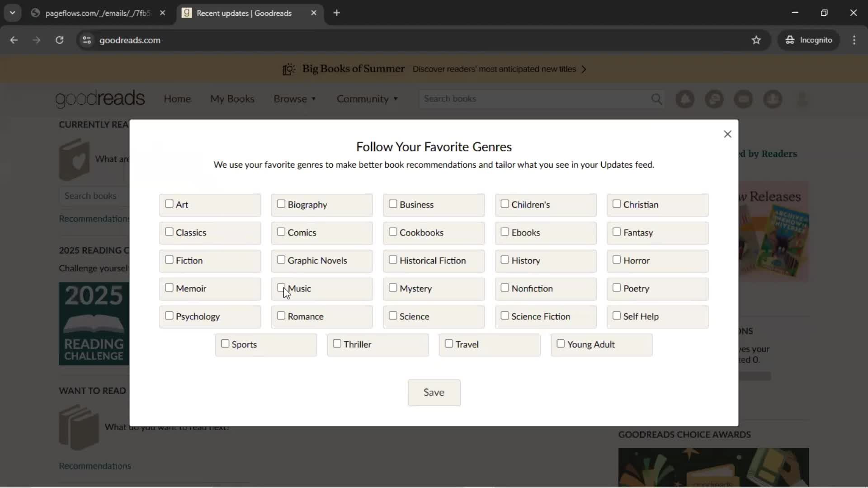Enable the Fantasy genre checkbox

click(617, 232)
